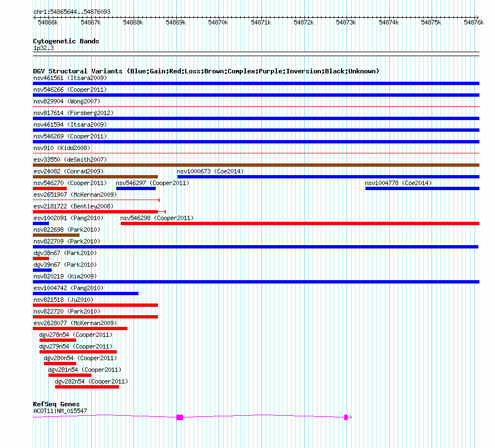Select nsv822720 (Park2010) label
The height and width of the screenshot is (448, 495).
67,311
